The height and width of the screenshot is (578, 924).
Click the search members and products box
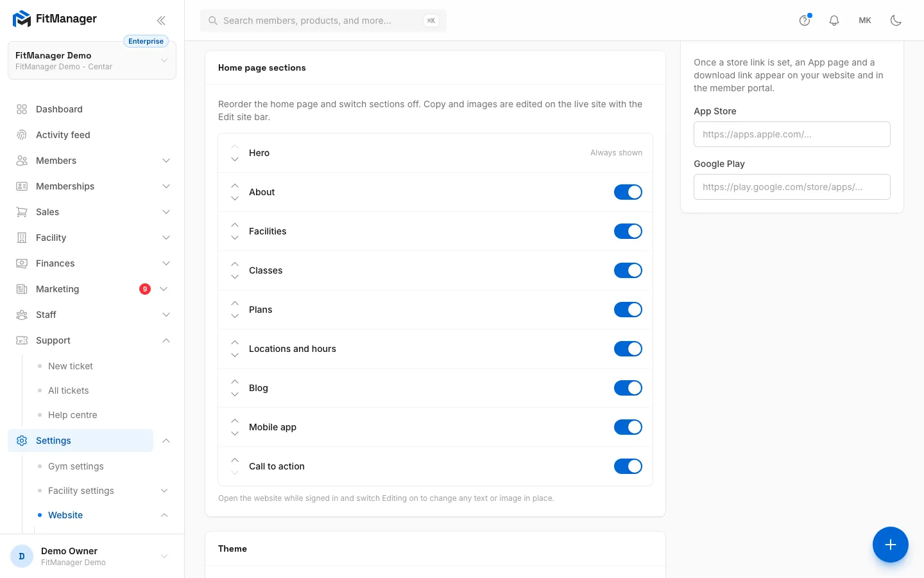coord(323,21)
